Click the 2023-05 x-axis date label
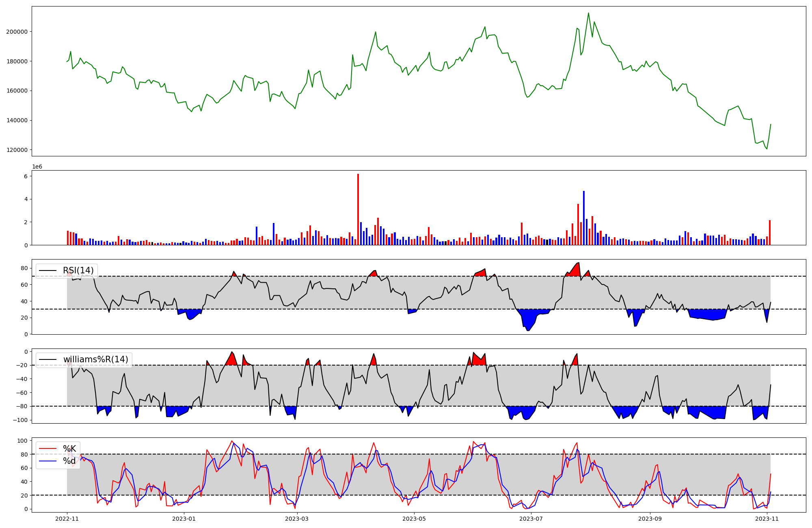Viewport: 812px width, 528px height. coord(414,519)
